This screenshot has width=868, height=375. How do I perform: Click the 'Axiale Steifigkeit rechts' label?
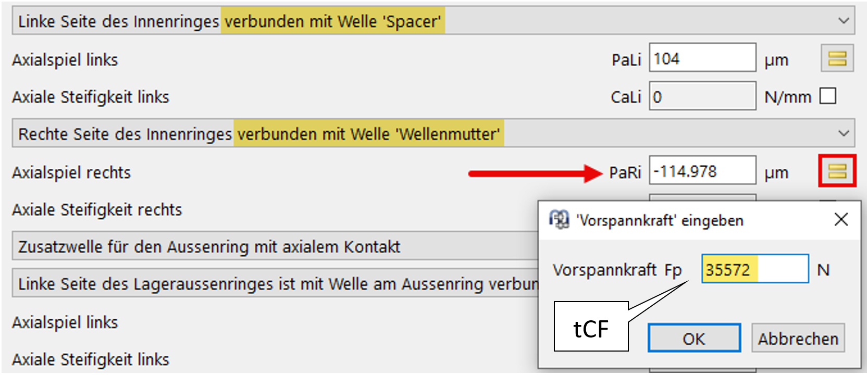(97, 209)
